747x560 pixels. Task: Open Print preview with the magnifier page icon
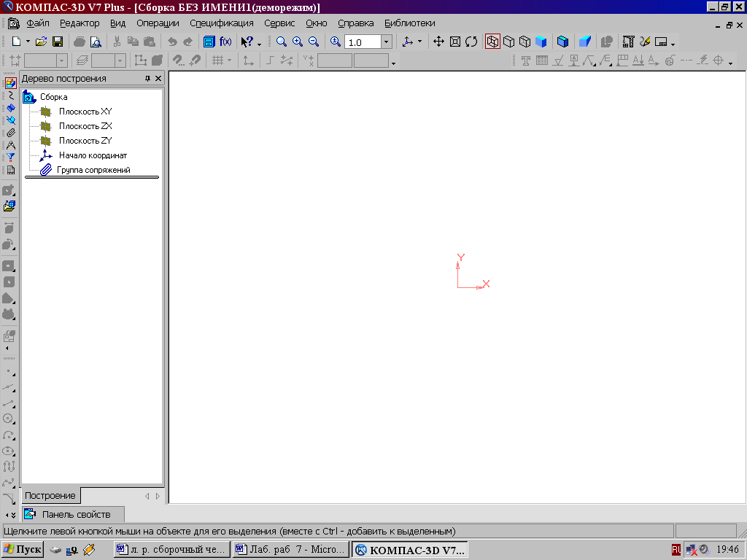click(x=96, y=42)
